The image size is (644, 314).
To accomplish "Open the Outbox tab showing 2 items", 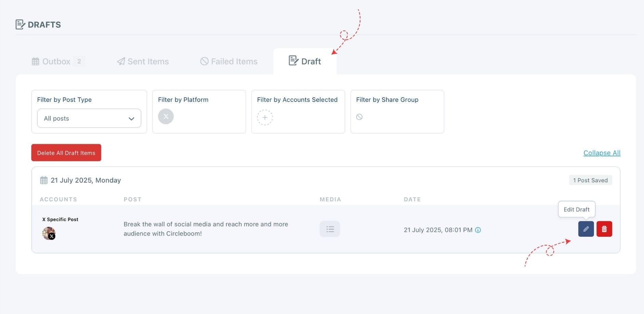I will [x=56, y=61].
